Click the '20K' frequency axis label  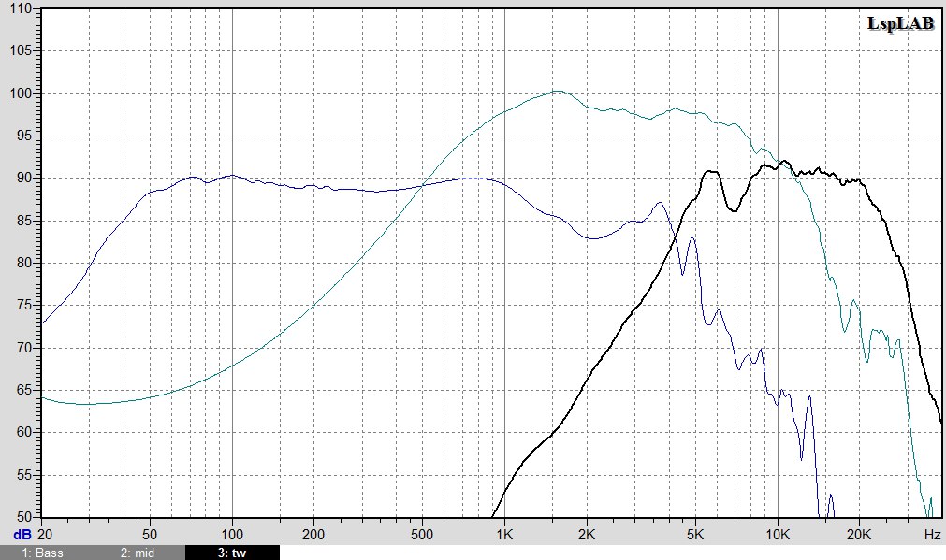click(x=859, y=534)
